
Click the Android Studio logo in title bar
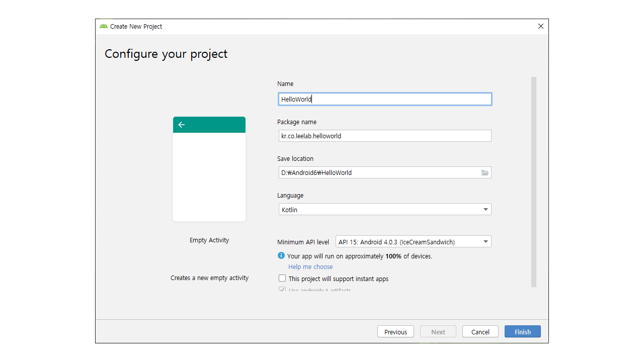pos(104,26)
